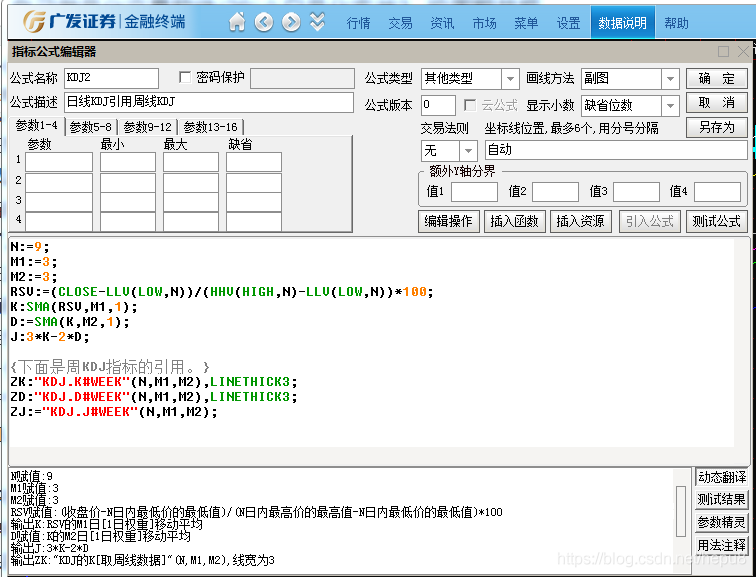Click the 用法注释 button
The height and width of the screenshot is (577, 756).
[x=721, y=545]
